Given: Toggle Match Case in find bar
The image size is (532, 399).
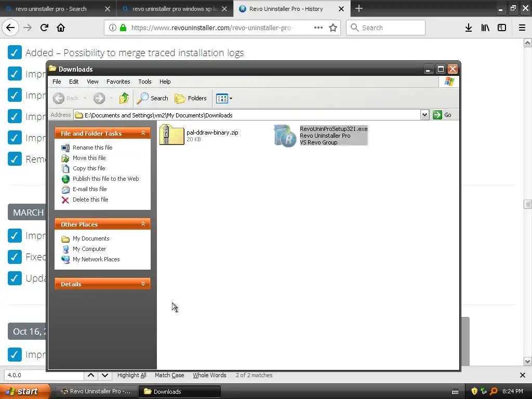Looking at the screenshot, I should tap(169, 375).
